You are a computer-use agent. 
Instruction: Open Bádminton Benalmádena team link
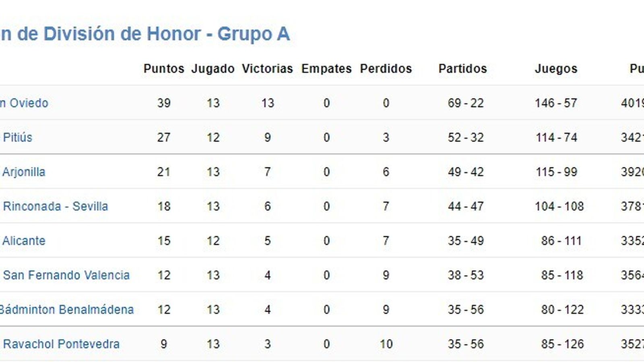pos(66,310)
